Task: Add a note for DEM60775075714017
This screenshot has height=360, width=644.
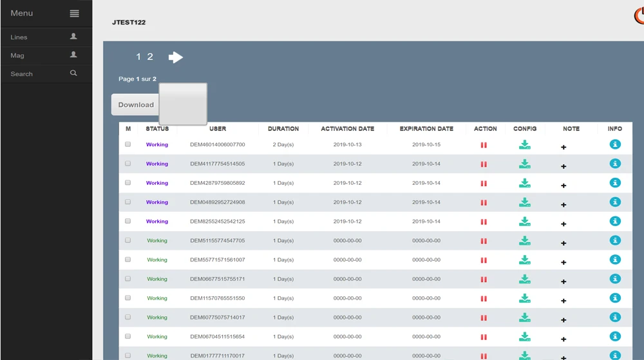Action: click(563, 320)
